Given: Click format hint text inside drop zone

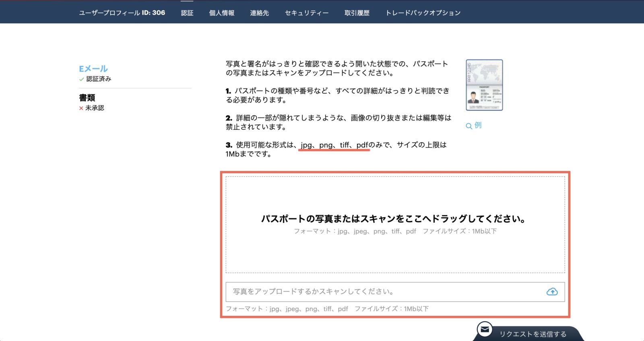Looking at the screenshot, I should click(395, 231).
